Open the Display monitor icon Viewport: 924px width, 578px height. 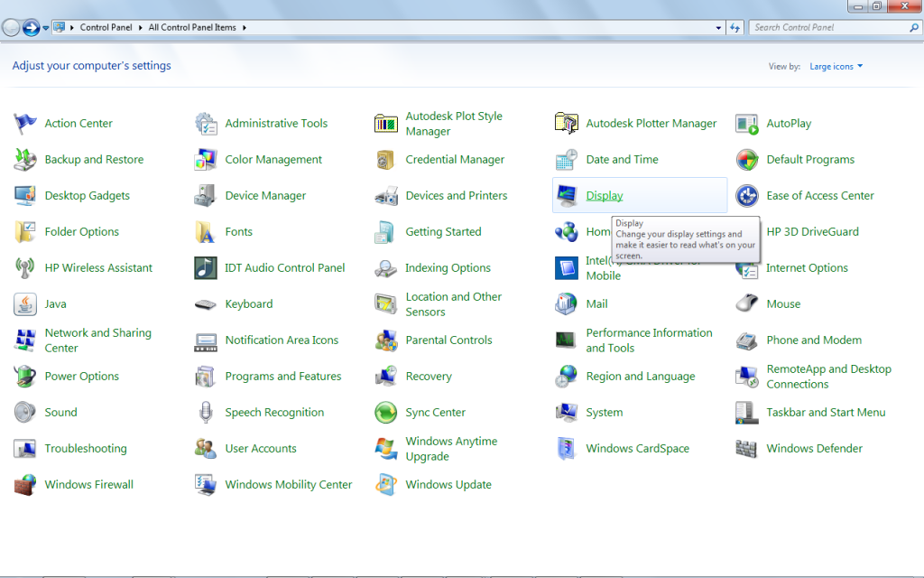pos(567,195)
